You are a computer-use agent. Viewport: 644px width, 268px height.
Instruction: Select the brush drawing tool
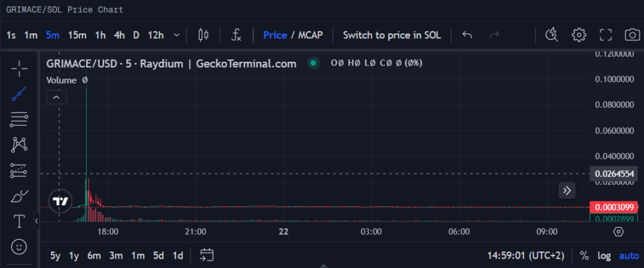pos(19,196)
